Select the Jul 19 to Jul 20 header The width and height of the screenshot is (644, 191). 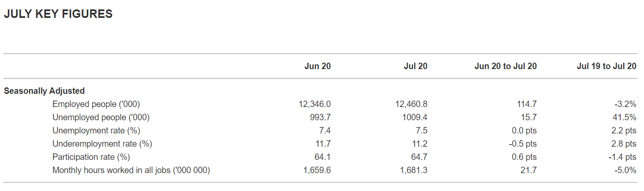point(607,66)
